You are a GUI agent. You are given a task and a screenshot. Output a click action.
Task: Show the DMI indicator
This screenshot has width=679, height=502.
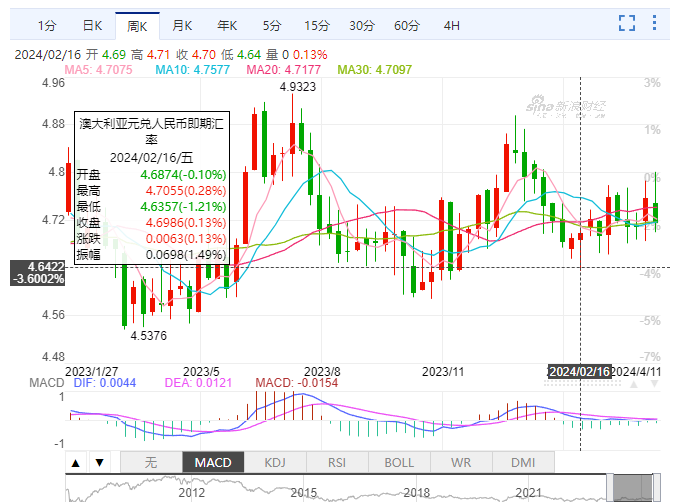pos(523,462)
